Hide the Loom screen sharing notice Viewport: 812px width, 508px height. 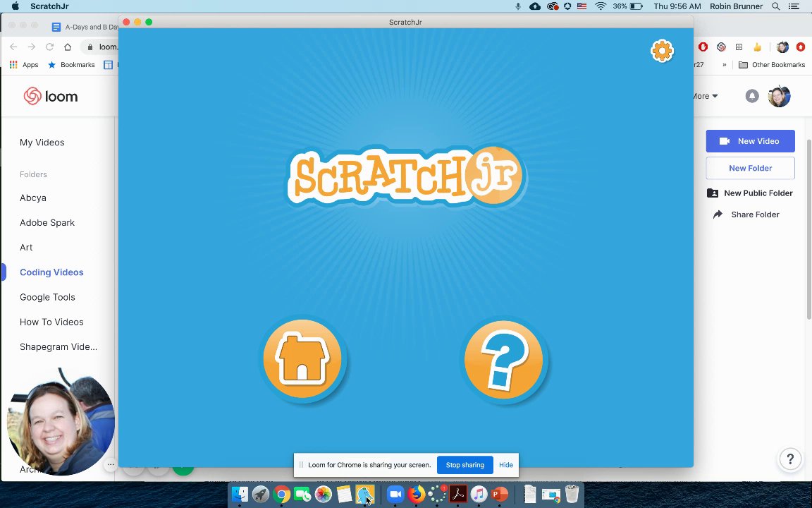[x=506, y=465]
